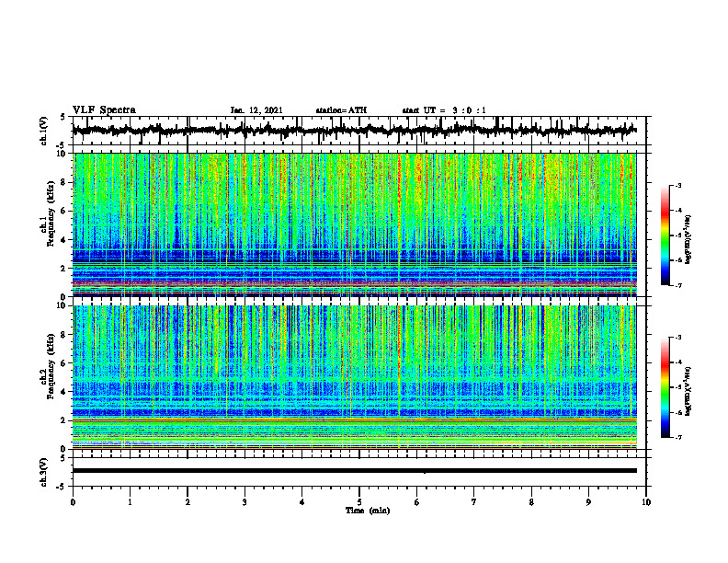This screenshot has height=563, width=728.
Task: Click the ch.1 voltage waveform trace
Action: 354,131
